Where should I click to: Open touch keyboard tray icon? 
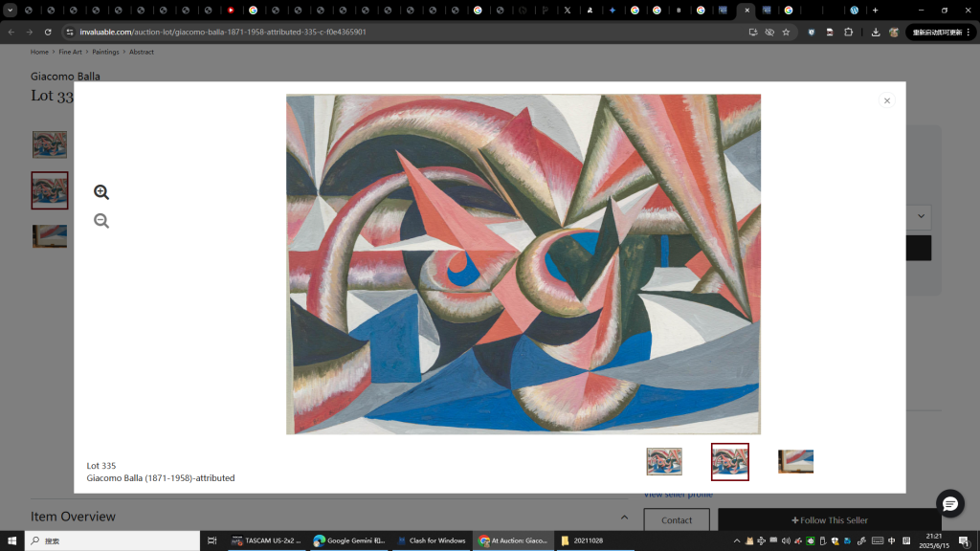point(877,541)
